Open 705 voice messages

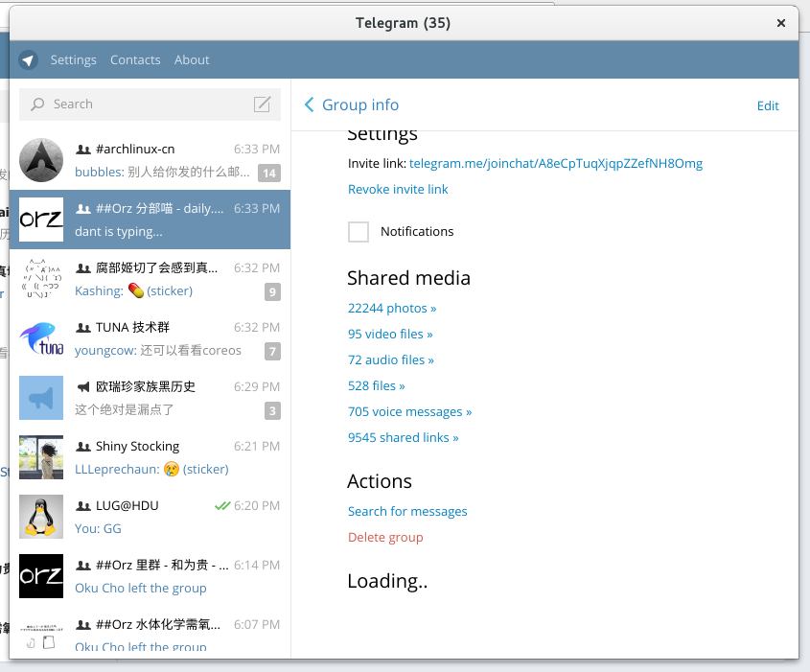tap(409, 411)
